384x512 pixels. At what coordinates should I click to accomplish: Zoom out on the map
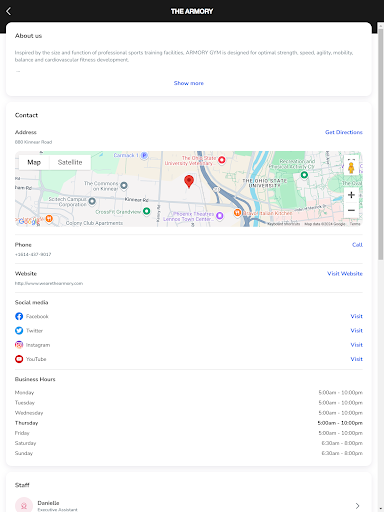[351, 210]
